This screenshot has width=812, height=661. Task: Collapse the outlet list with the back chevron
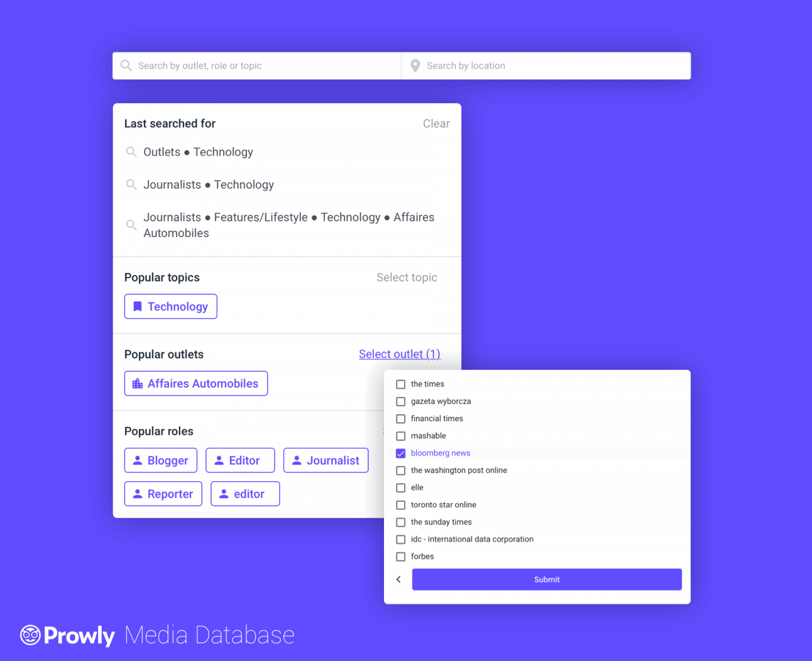[x=399, y=579]
